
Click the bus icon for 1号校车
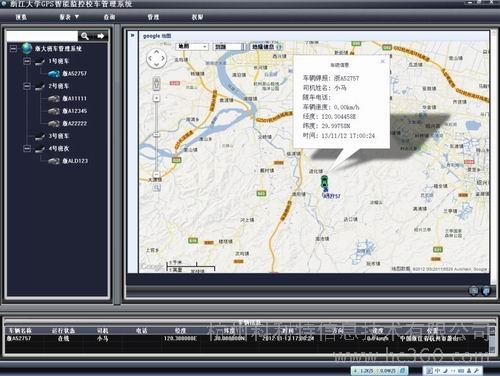40,61
